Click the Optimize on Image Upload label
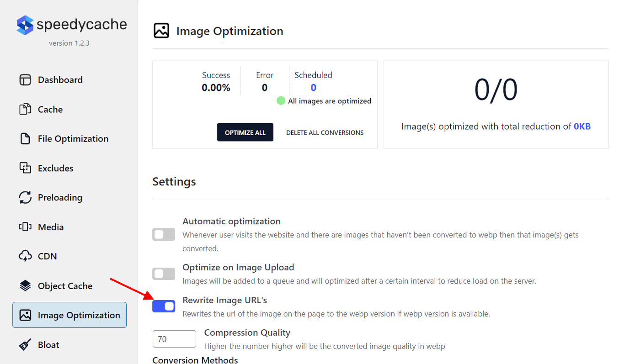Screen dimensions: 619x364 point(238,267)
